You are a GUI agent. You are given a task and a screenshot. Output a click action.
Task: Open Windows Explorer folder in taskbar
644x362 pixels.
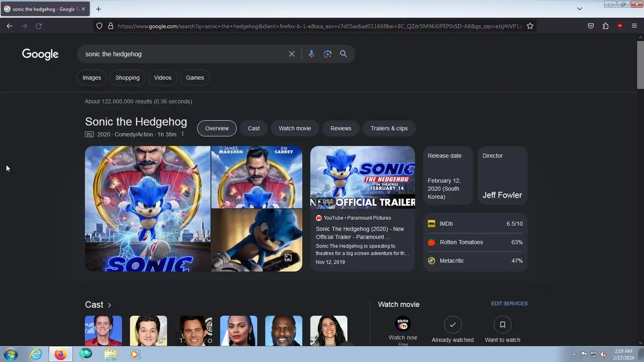pyautogui.click(x=111, y=354)
